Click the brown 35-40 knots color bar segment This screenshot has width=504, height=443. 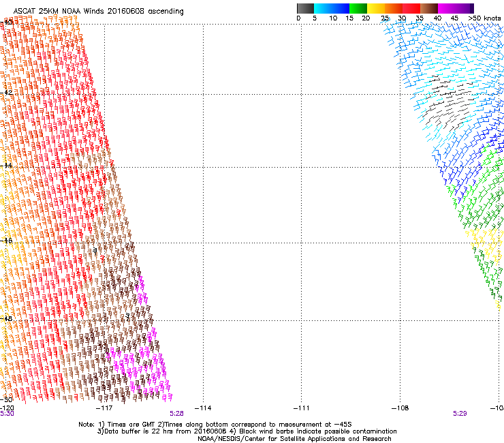click(429, 8)
